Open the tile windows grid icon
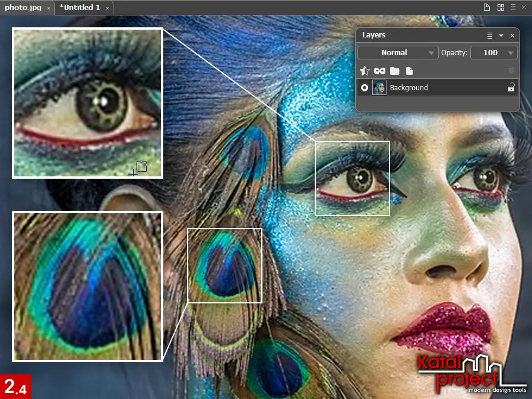532x399 pixels. click(501, 8)
